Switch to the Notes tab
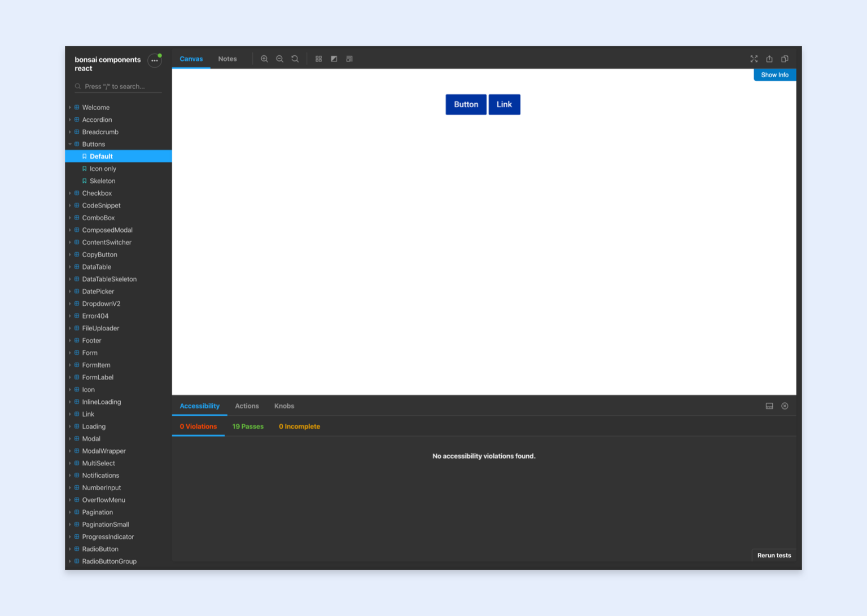867x616 pixels. coord(227,59)
